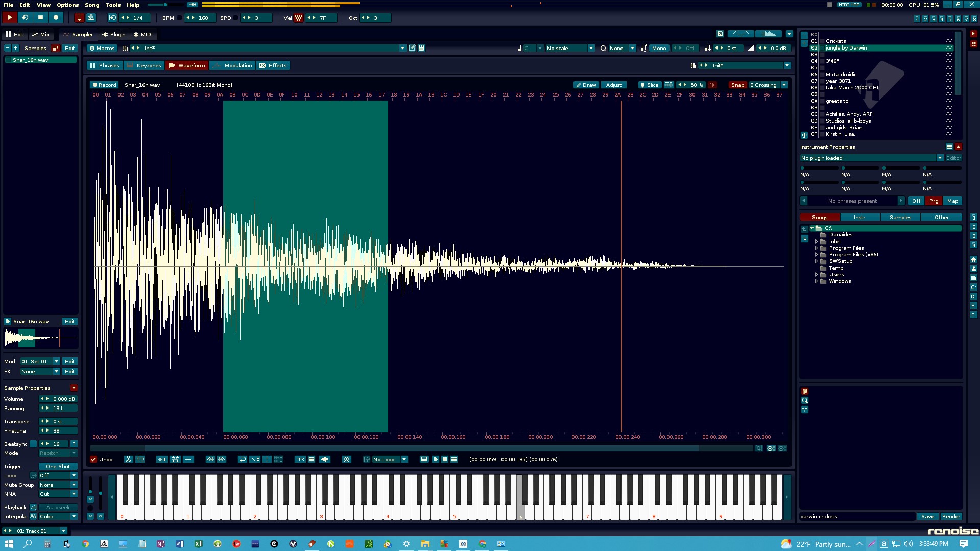The height and width of the screenshot is (551, 980).
Task: Apply fade out to selection
Action: point(222,459)
